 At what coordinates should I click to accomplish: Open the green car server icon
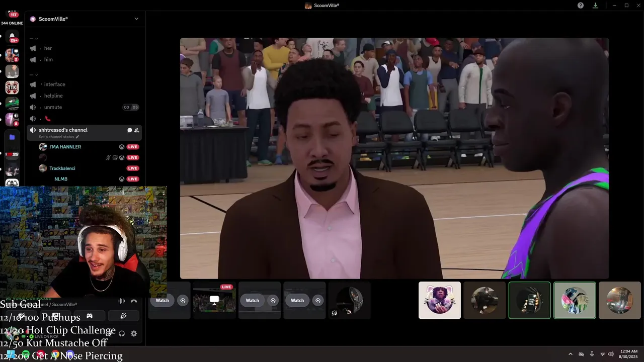[x=12, y=104]
